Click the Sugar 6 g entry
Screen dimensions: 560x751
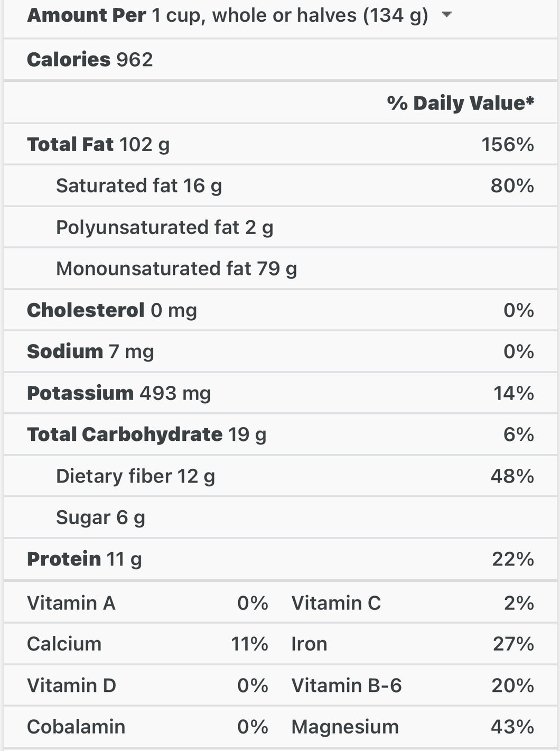pyautogui.click(x=281, y=517)
